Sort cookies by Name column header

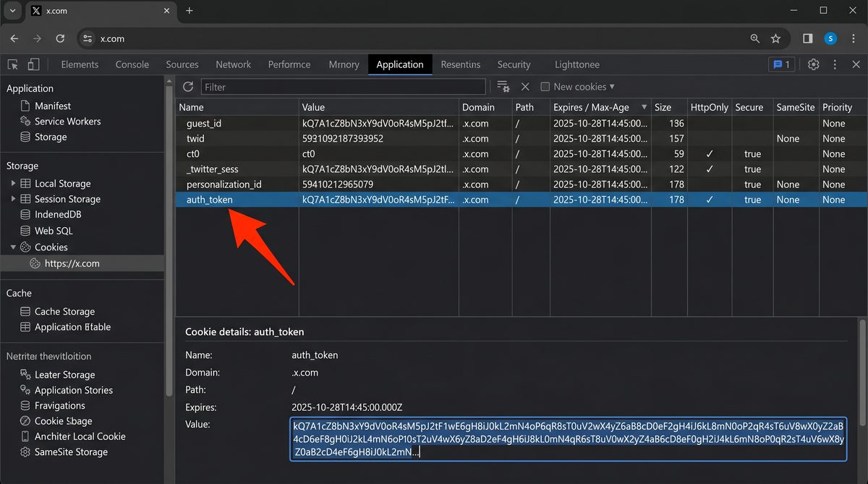237,107
